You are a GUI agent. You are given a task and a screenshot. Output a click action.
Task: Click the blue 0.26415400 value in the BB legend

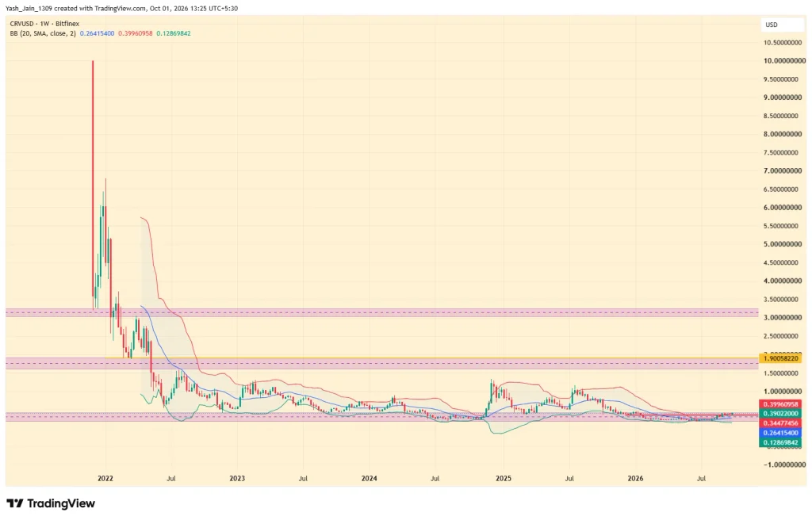[x=97, y=33]
